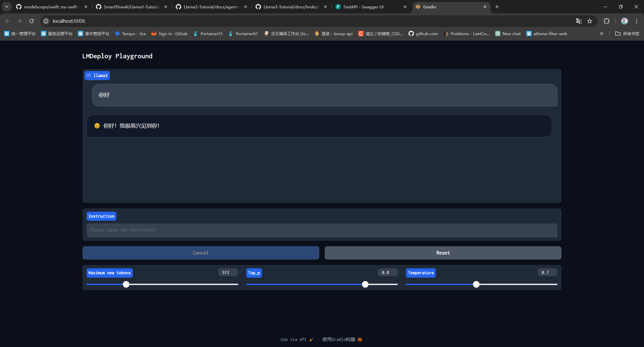Open the 集中管控平台 bookmark
This screenshot has width=644, height=347.
[x=94, y=33]
